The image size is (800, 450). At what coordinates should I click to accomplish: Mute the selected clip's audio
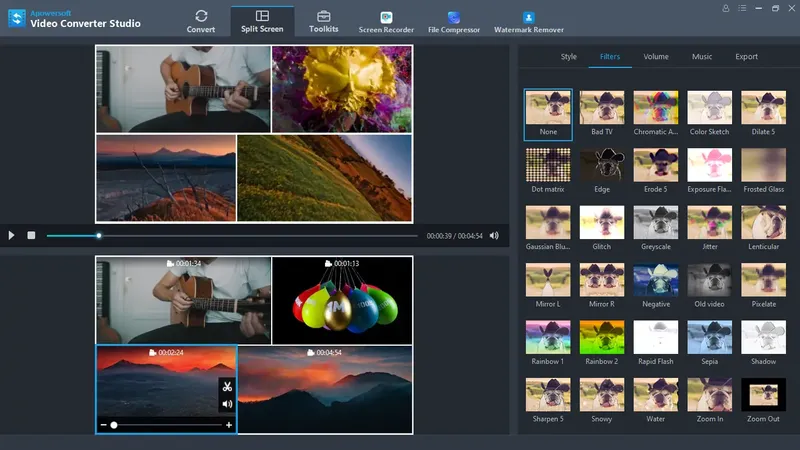click(227, 404)
